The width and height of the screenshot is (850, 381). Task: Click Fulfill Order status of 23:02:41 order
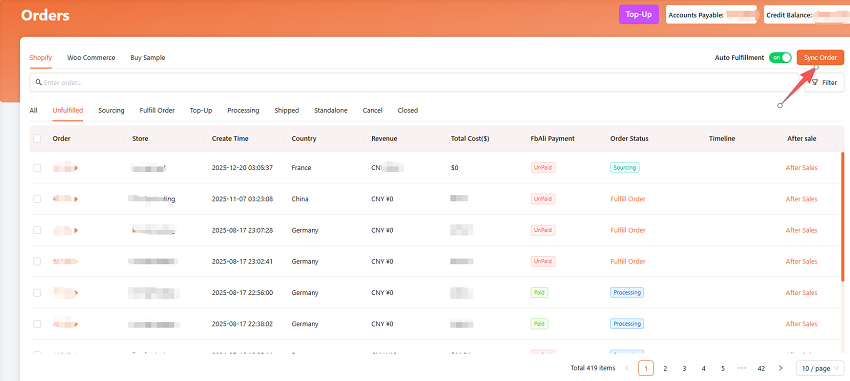point(628,261)
